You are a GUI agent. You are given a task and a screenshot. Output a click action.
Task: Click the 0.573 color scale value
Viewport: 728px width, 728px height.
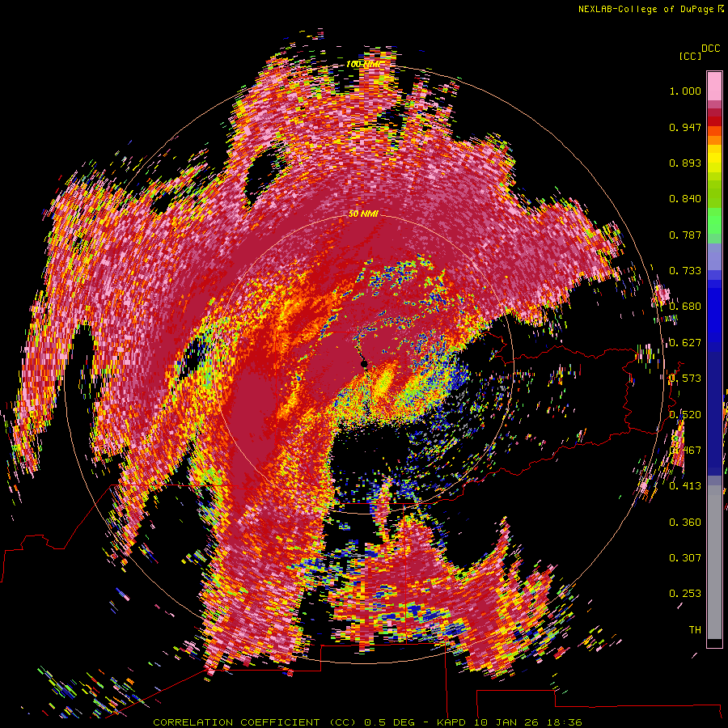(685, 379)
